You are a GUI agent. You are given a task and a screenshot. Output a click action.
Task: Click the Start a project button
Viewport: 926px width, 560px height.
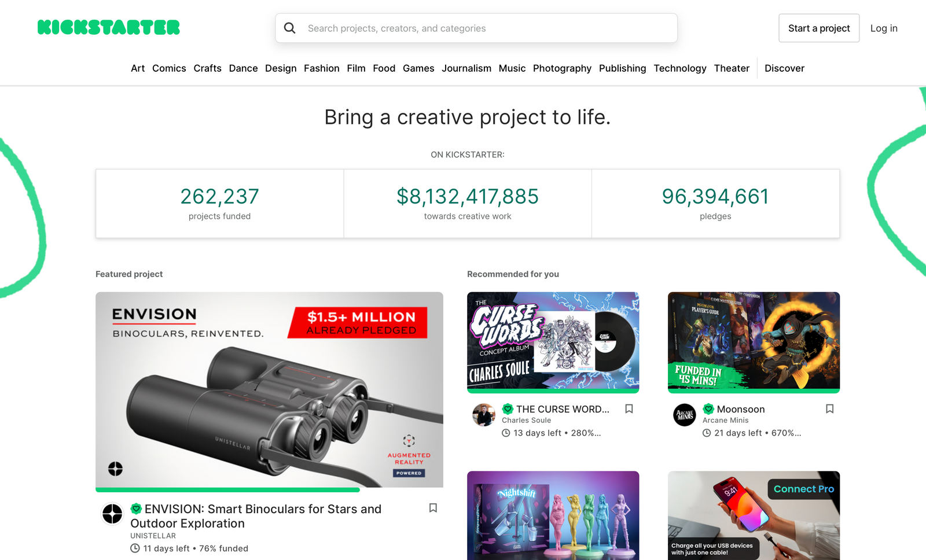point(819,28)
